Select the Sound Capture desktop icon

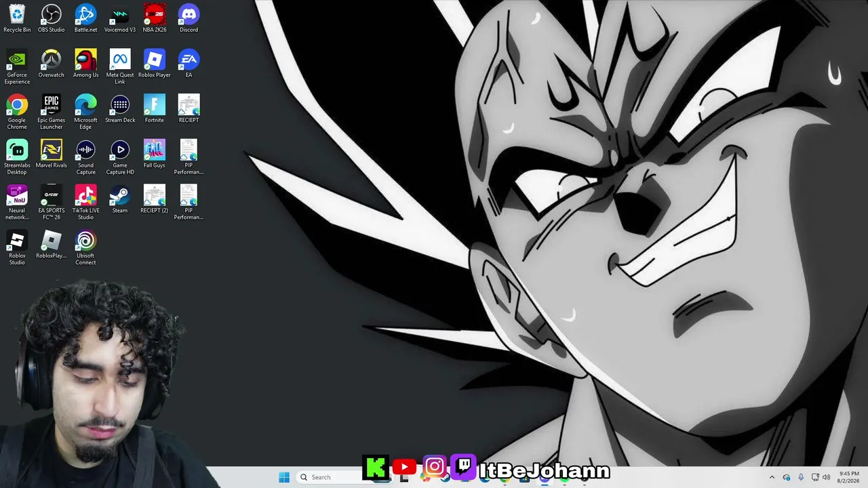coord(85,157)
